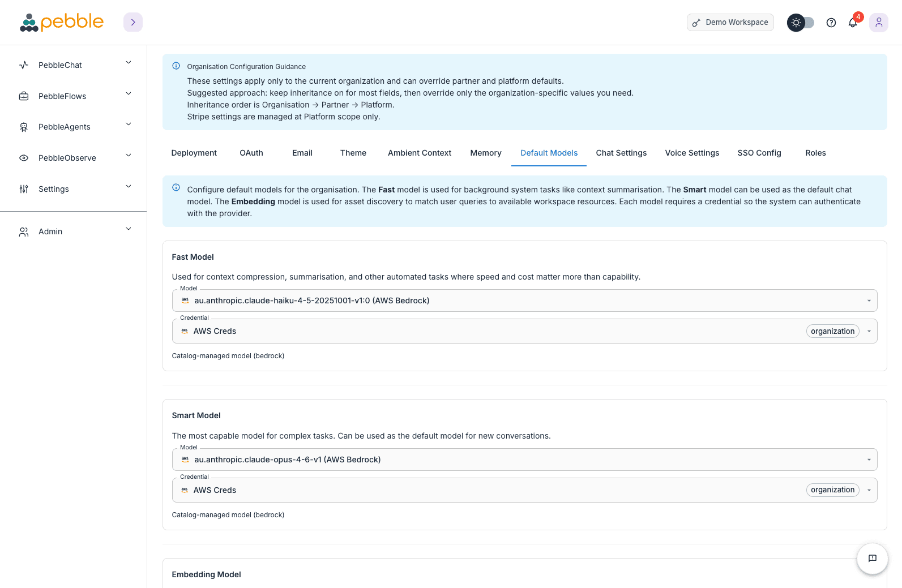Toggle the light/dark theme switch

click(801, 23)
